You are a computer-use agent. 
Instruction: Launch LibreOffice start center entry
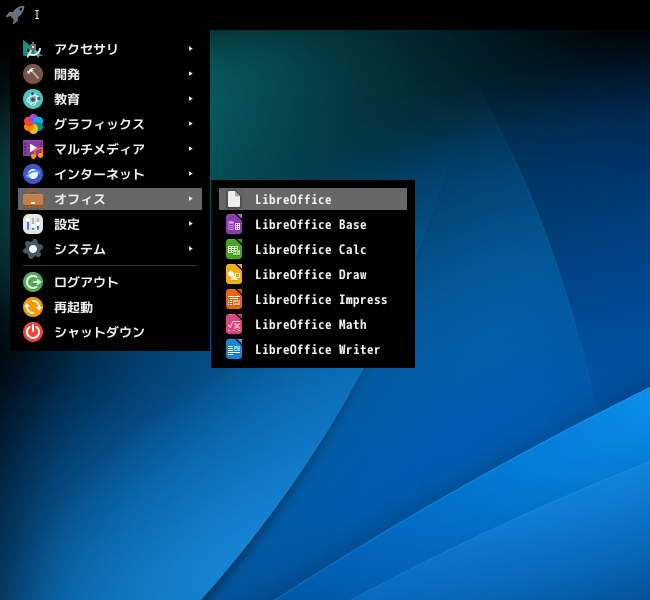313,199
